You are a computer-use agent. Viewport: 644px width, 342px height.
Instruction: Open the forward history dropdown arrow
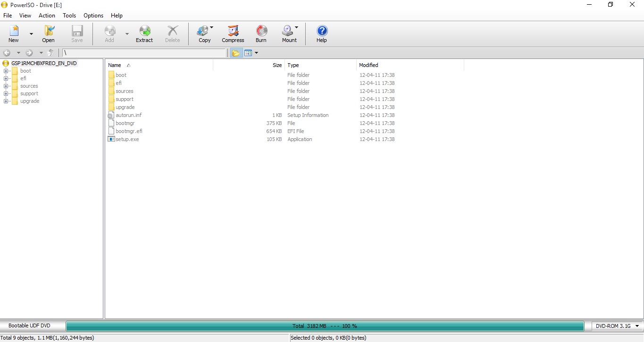coord(41,53)
